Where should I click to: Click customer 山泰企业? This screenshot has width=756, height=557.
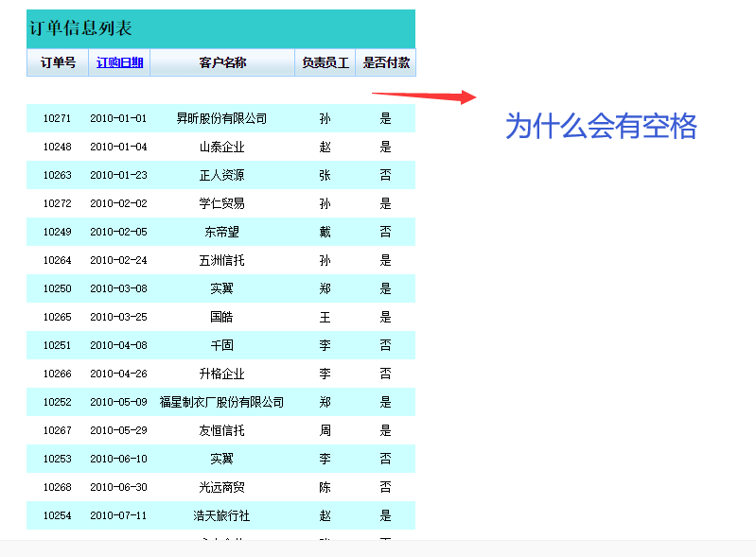221,147
